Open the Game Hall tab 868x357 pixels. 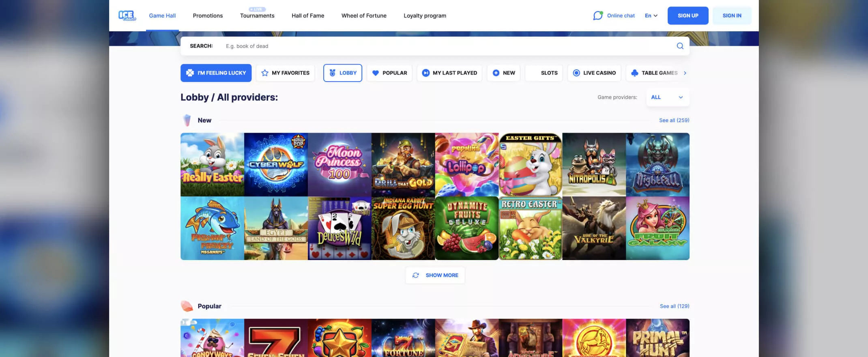162,15
